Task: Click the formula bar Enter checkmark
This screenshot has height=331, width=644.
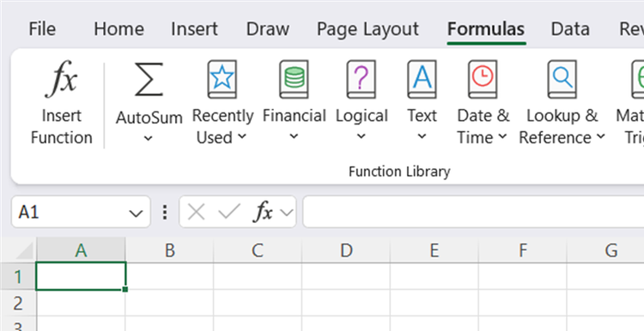Action: click(x=229, y=212)
